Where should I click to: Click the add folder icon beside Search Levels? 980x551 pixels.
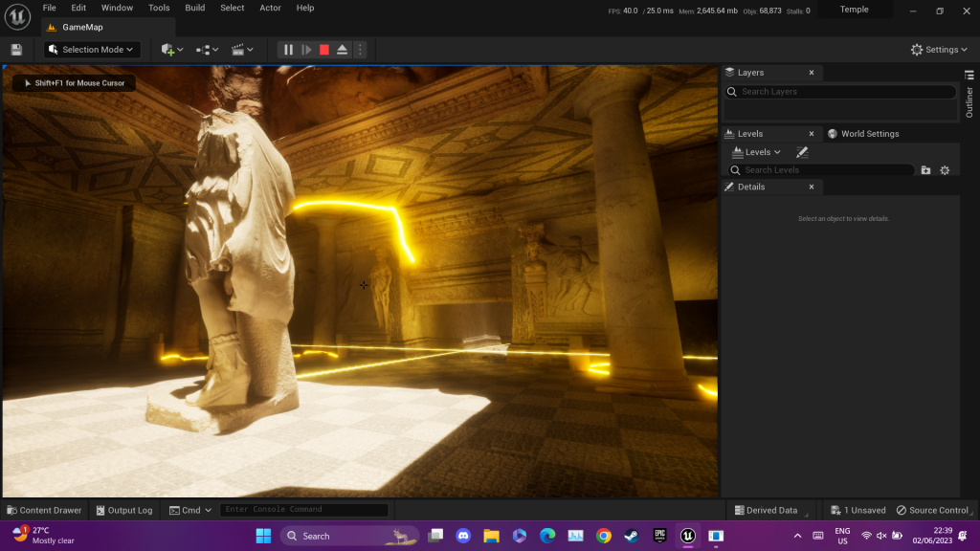(x=925, y=170)
